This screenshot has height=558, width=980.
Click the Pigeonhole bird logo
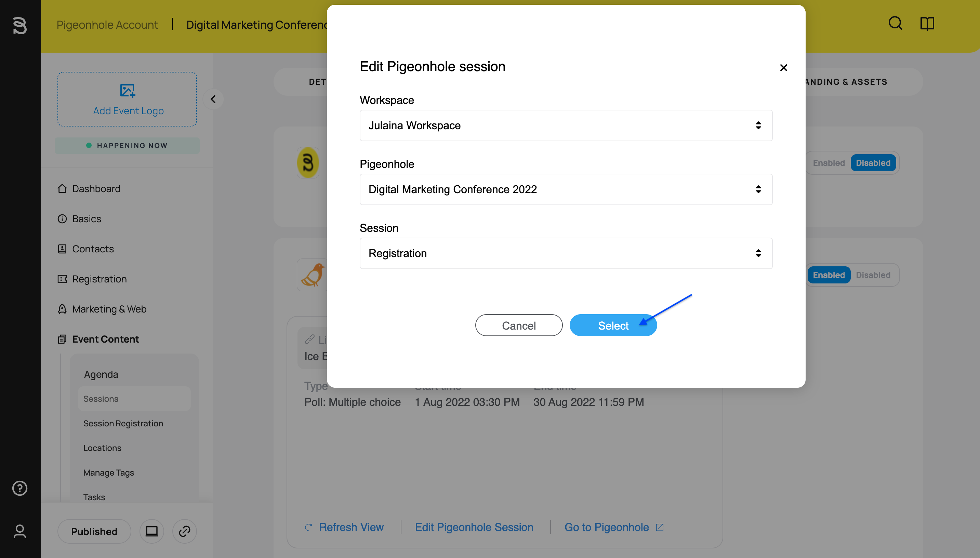[x=312, y=275]
